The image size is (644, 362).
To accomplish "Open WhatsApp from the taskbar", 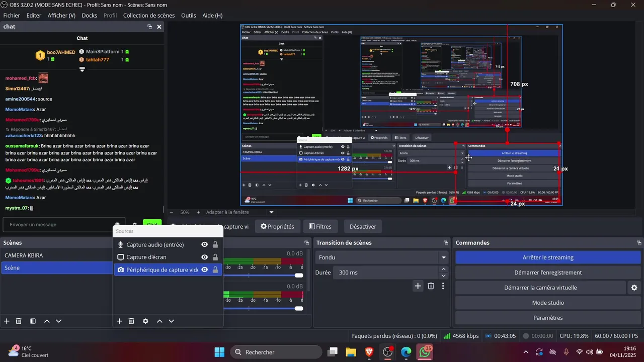I will point(425,352).
